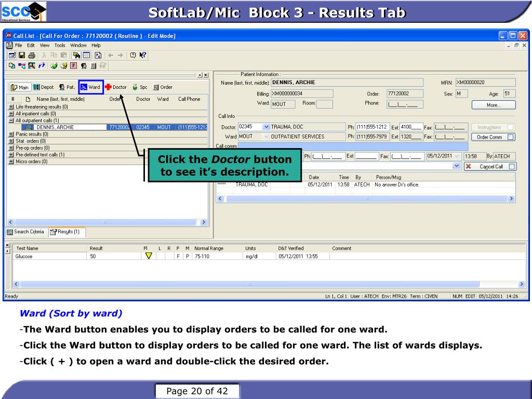Toggle the Cancel Call checkbox
Image resolution: width=532 pixels, height=399 pixels.
coord(512,166)
